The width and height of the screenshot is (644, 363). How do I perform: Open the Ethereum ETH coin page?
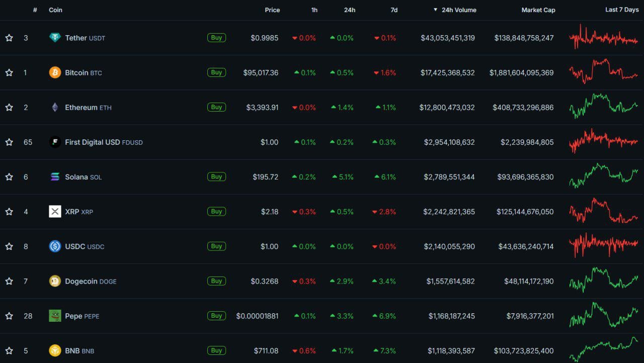coord(89,107)
